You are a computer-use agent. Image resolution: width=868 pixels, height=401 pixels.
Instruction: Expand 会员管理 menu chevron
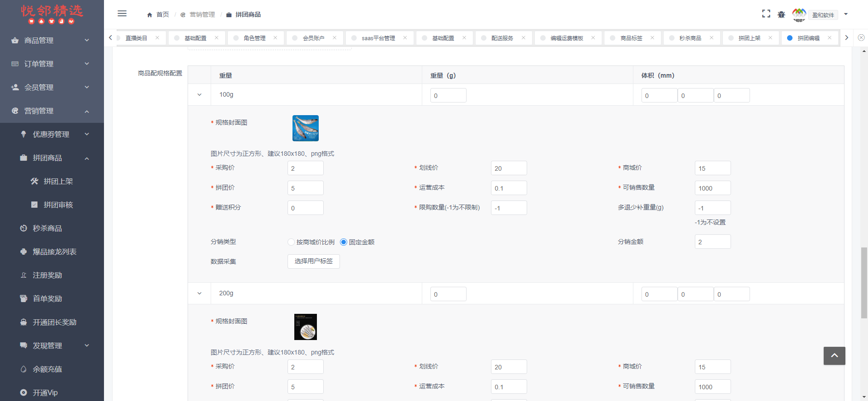pos(87,87)
